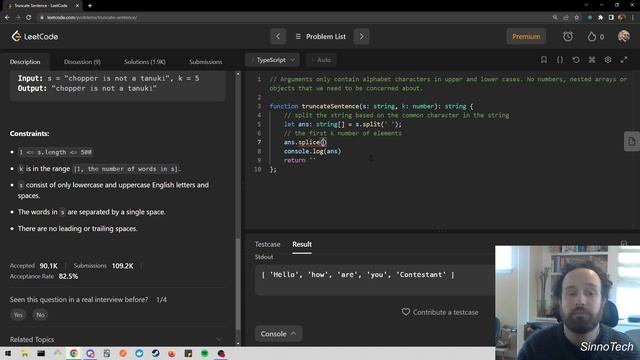
Task: Open the Chrome three-dot menu
Action: point(633,18)
